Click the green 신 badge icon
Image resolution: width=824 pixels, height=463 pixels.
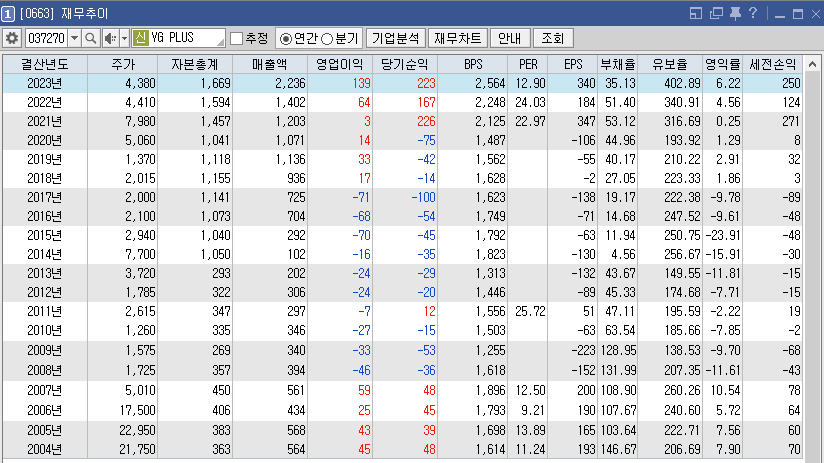tap(140, 38)
